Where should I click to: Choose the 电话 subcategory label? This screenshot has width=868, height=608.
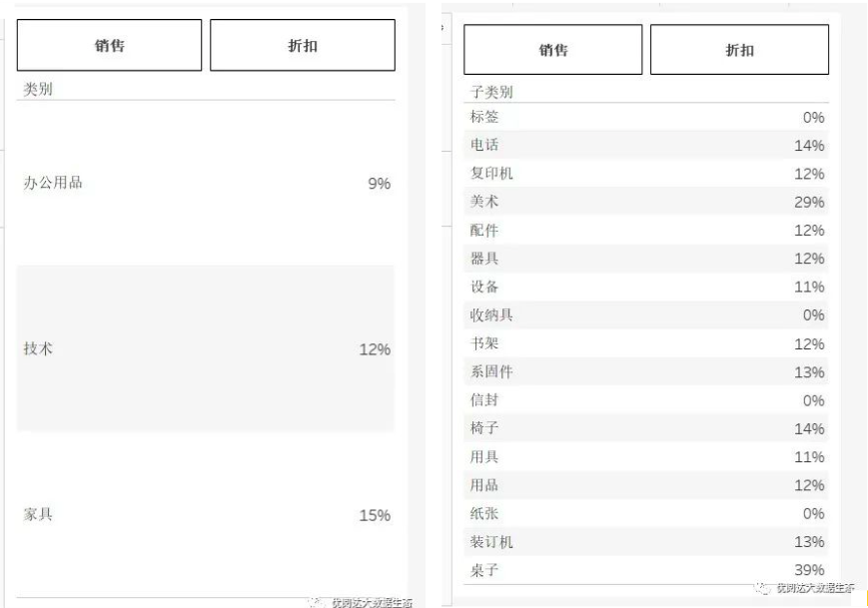[484, 146]
